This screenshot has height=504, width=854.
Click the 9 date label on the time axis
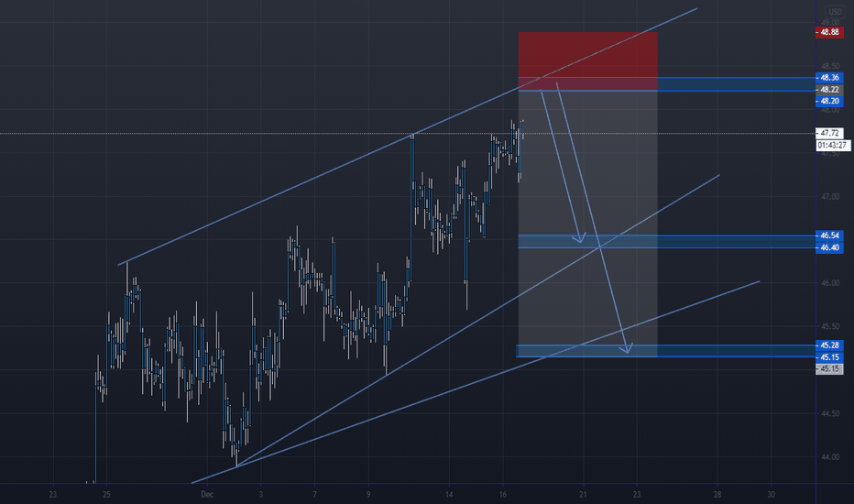click(x=368, y=495)
